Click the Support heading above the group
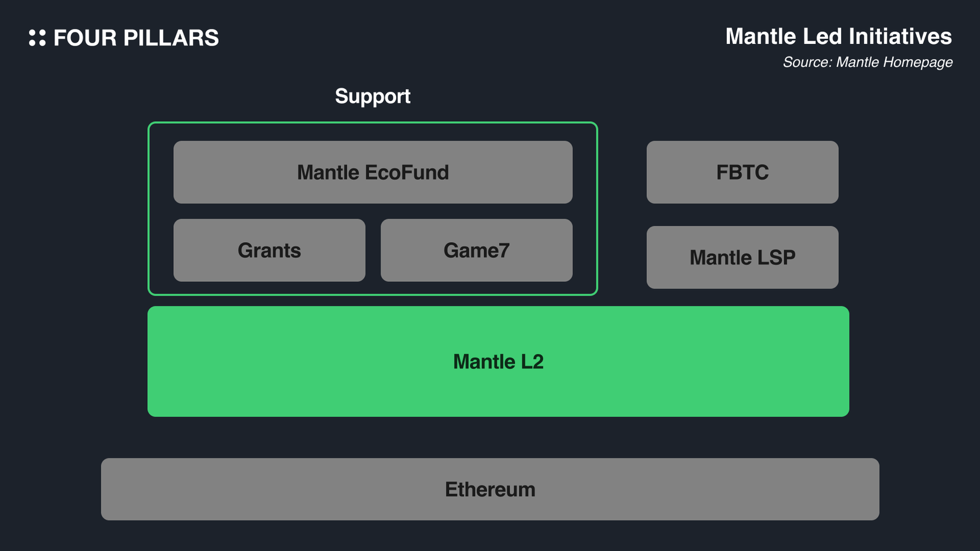Screen dimensions: 980x551 tap(373, 96)
